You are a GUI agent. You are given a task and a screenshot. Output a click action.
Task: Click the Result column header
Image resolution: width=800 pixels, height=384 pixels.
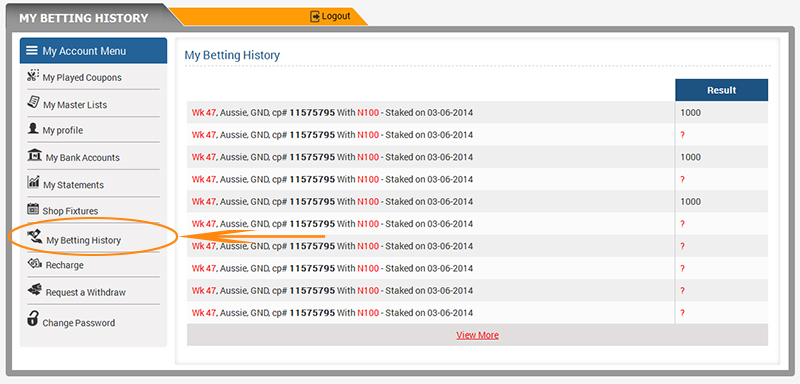pos(721,90)
